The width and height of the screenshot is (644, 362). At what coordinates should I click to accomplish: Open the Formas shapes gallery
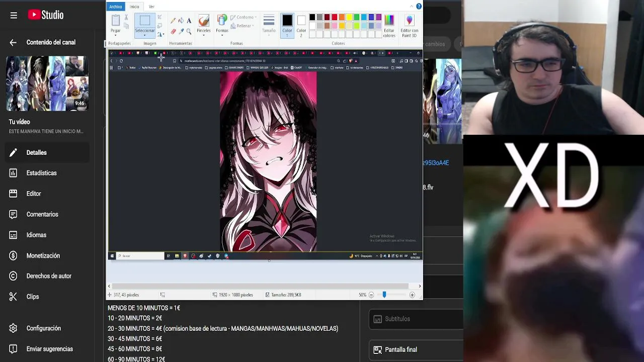222,24
